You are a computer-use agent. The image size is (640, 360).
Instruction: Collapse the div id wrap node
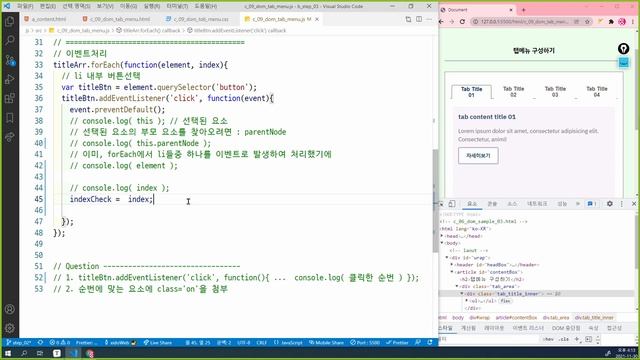[x=447, y=258]
